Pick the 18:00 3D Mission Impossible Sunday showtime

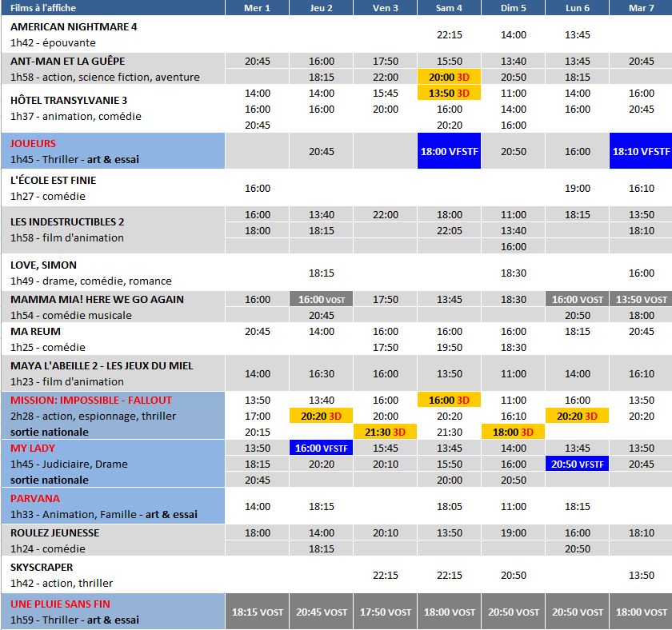(x=513, y=432)
